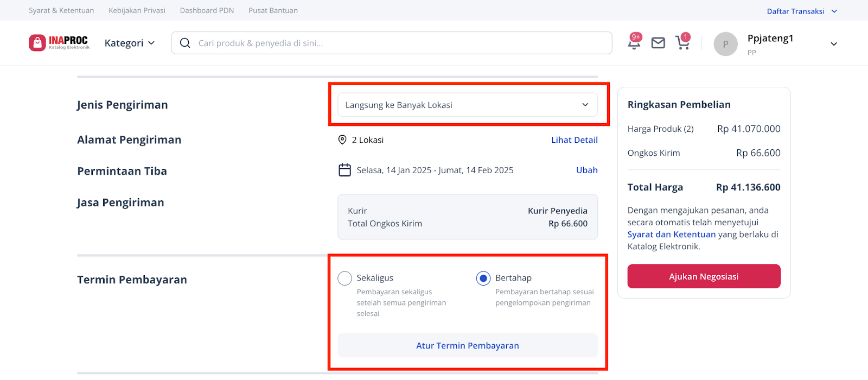The height and width of the screenshot is (380, 868).
Task: Click the search magnifier icon
Action: point(185,43)
